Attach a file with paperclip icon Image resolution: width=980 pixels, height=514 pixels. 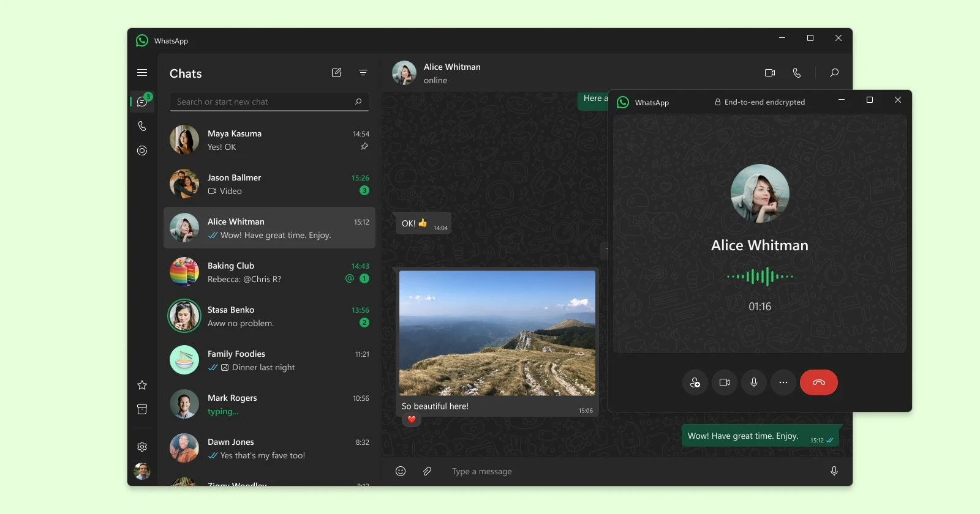(428, 471)
